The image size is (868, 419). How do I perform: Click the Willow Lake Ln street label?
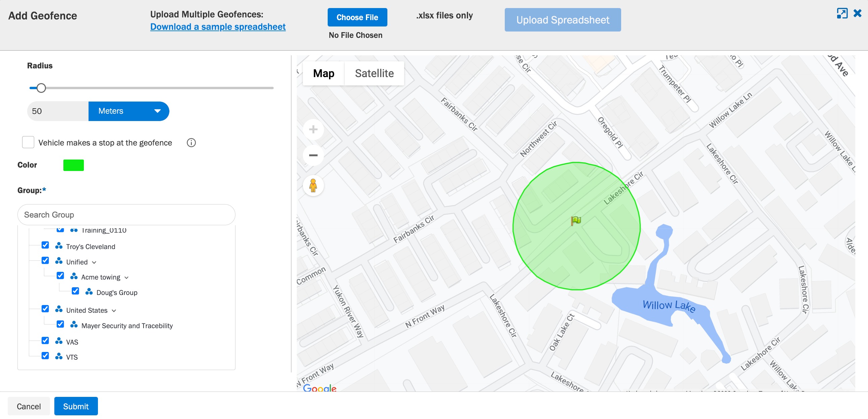(x=730, y=110)
